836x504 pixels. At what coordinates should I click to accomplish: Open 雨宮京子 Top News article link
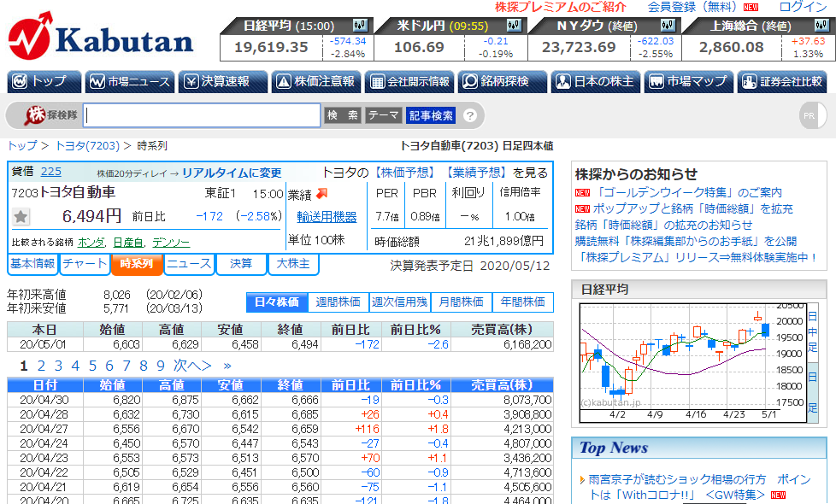coord(700,487)
